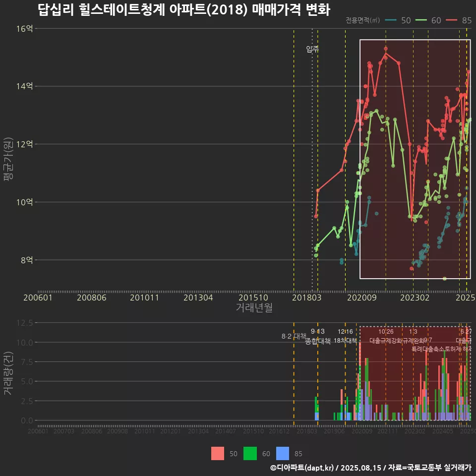476x476 pixels.
Task: Click the 12.5 volume axis label
Action: (25, 323)
